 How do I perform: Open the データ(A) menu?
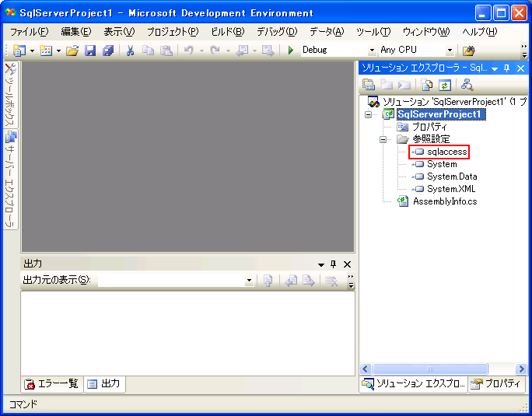[327, 32]
